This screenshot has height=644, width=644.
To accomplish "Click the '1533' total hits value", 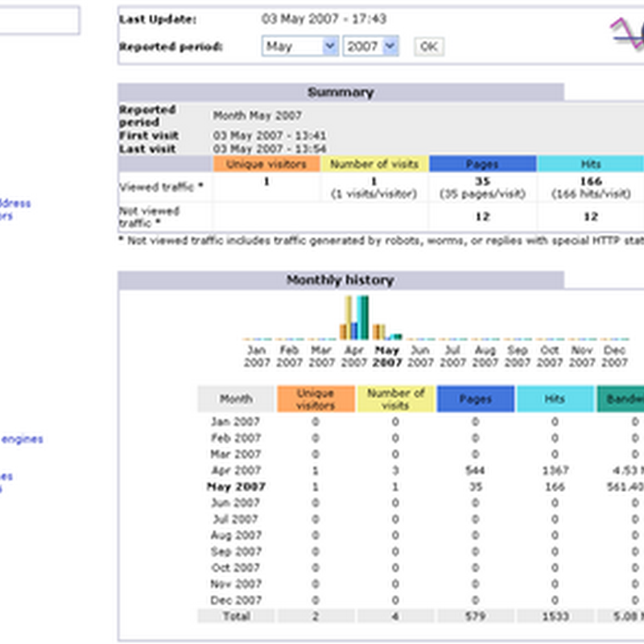I will tap(555, 616).
